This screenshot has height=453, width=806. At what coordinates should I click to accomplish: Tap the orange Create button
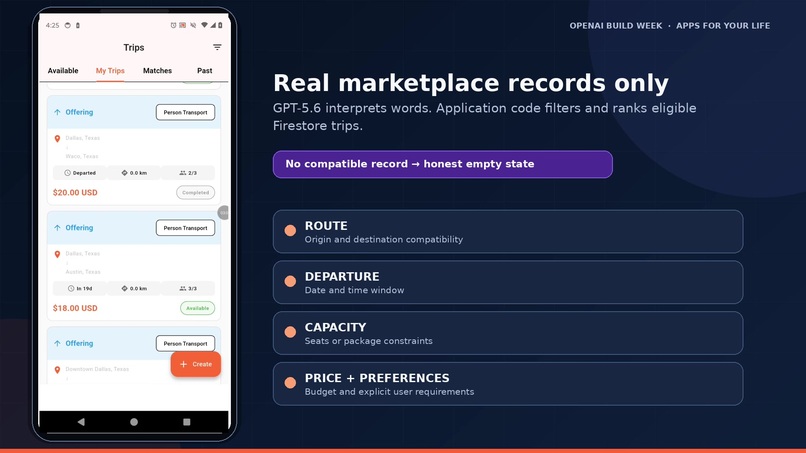coord(196,364)
